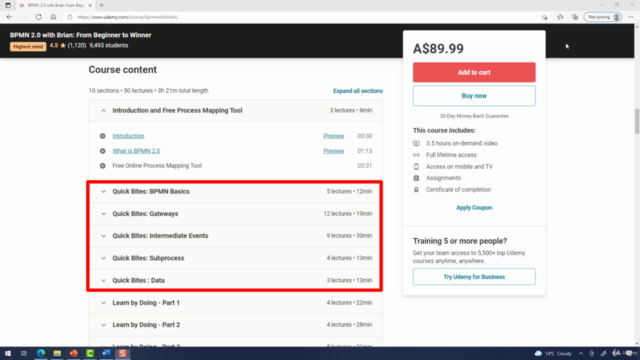Expand Quick Bites: Subprocess section
640x360 pixels.
tap(236, 258)
